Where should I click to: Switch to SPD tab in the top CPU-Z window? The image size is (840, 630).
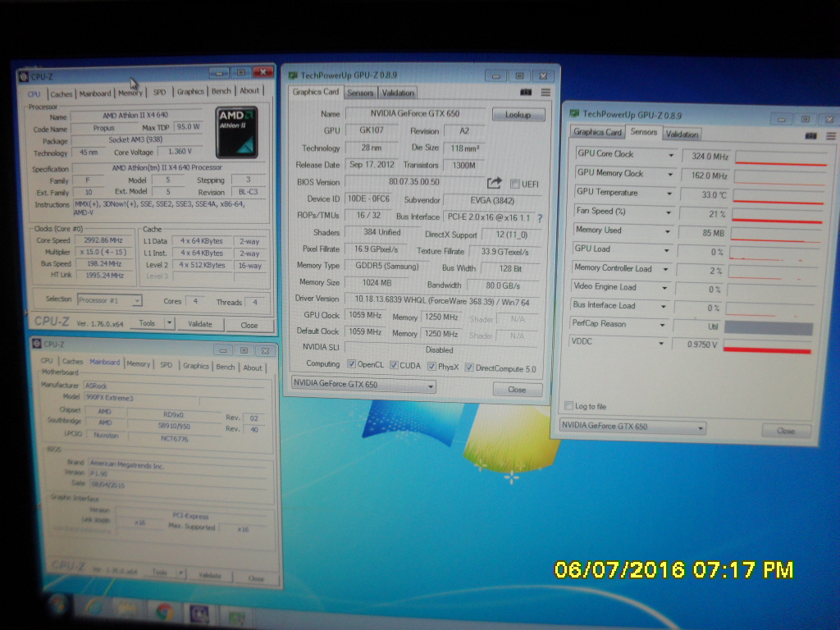coord(160,92)
